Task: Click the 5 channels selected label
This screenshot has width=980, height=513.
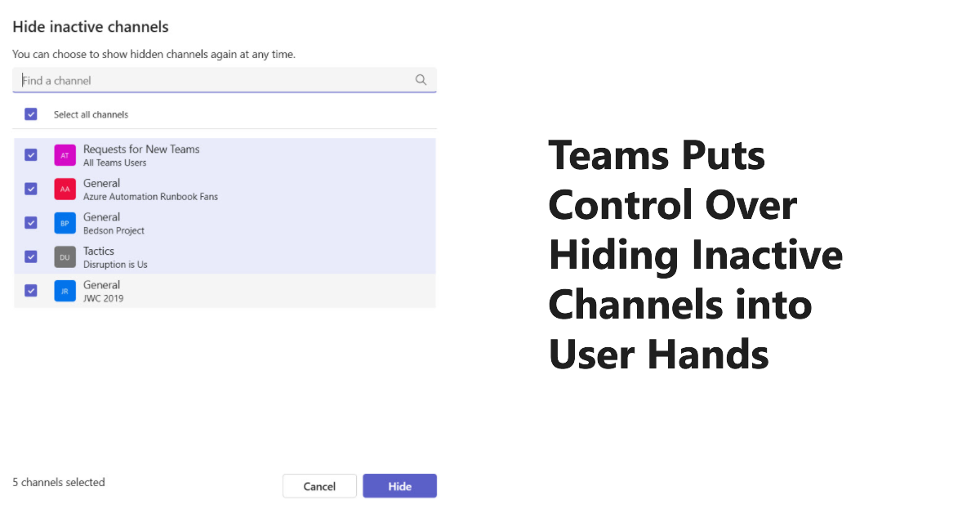Action: point(58,482)
